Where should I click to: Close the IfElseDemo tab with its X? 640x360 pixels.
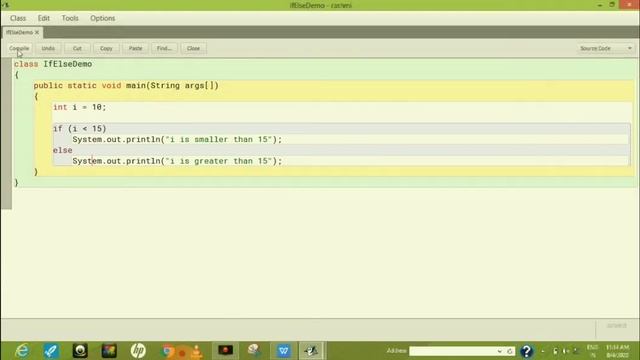37,32
